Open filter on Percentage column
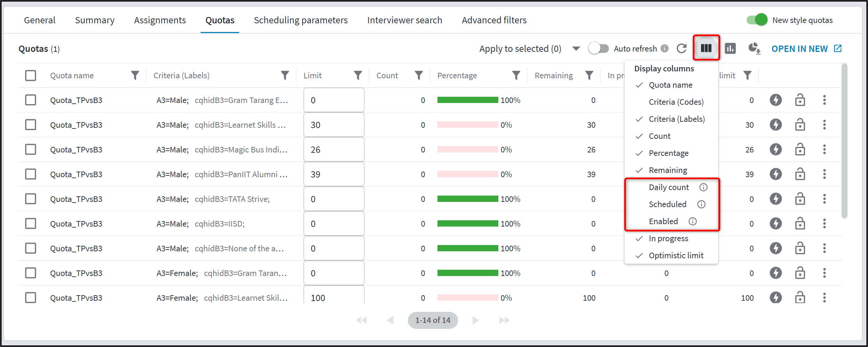 (x=516, y=75)
